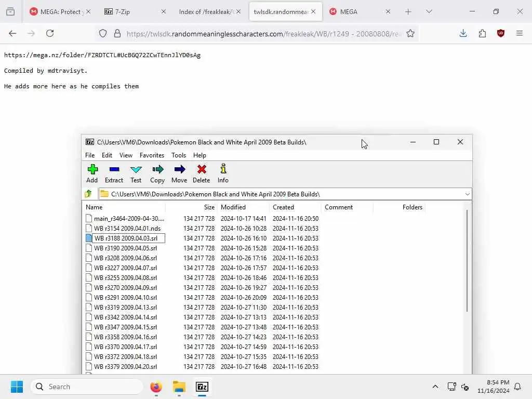Select file WB r3255 2009.04.08.srl
532x399 pixels.
(126, 277)
